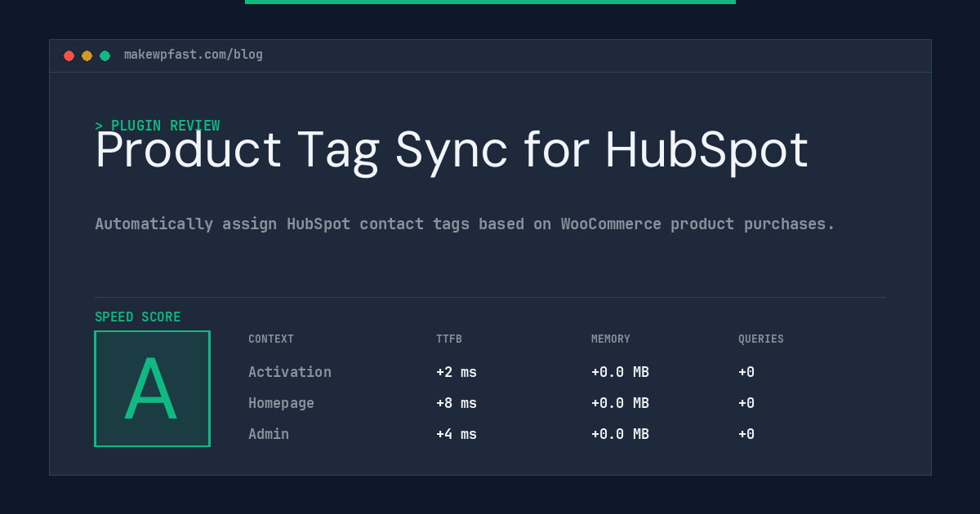
Task: Click the red window dot
Action: (x=69, y=55)
